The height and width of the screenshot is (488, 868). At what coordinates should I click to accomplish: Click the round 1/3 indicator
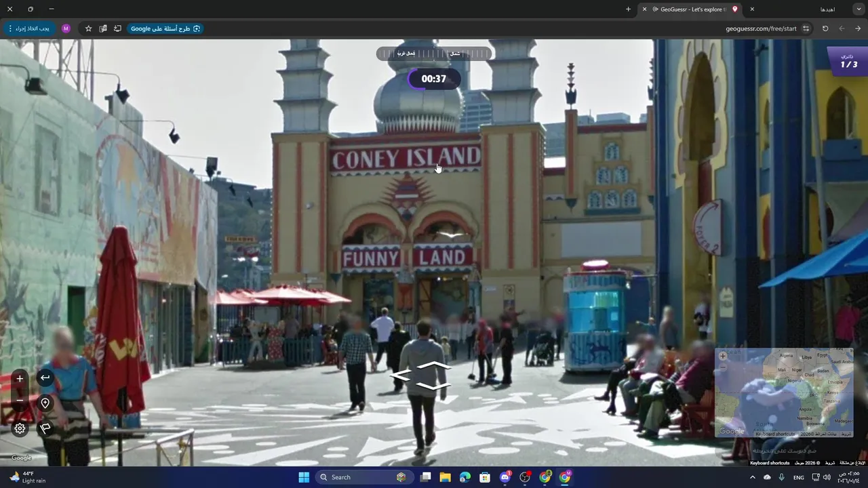pos(848,61)
